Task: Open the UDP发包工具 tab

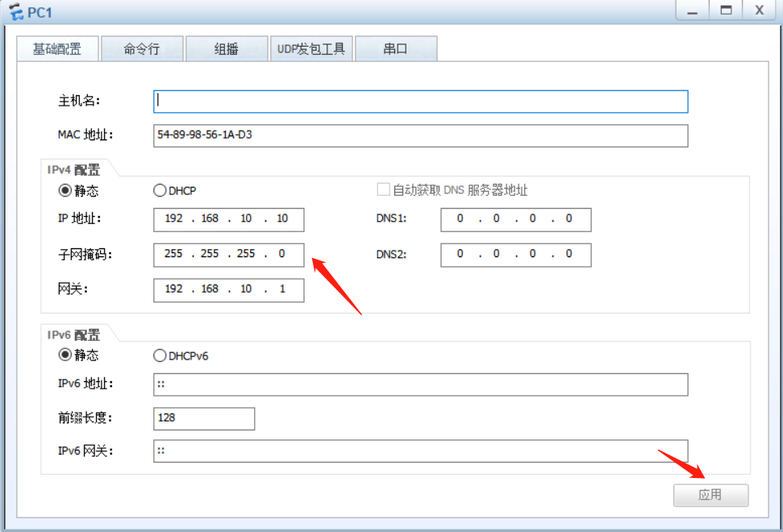Action: [311, 49]
